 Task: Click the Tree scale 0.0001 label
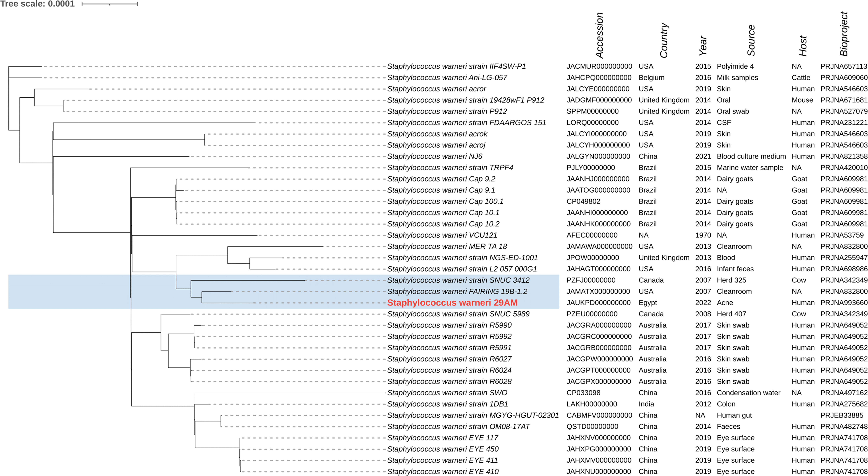click(x=37, y=4)
